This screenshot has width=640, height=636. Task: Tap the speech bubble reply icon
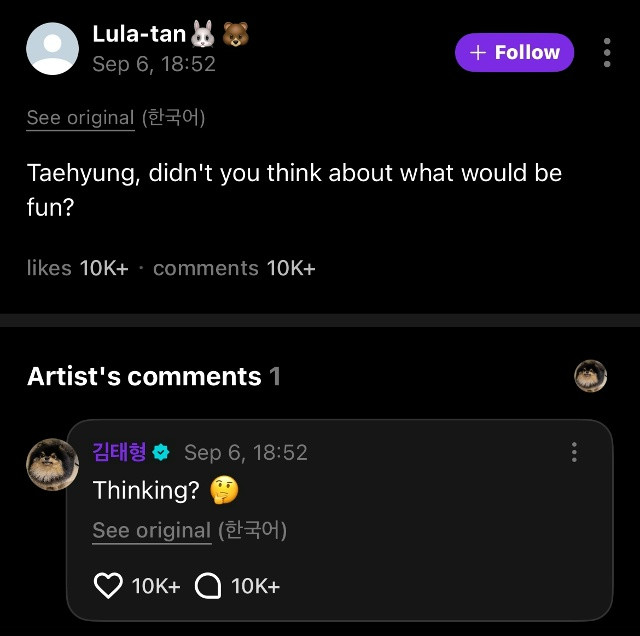(207, 586)
